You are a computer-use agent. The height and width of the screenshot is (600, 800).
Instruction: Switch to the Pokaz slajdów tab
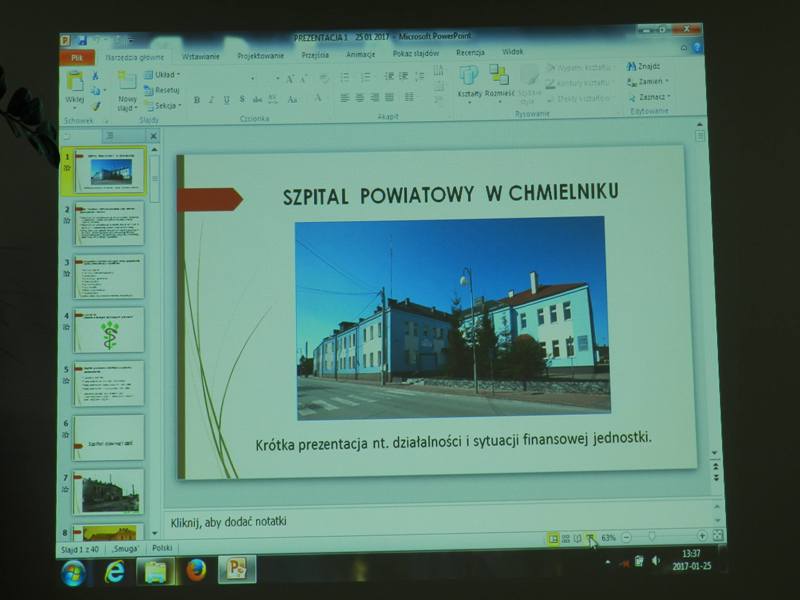(416, 53)
